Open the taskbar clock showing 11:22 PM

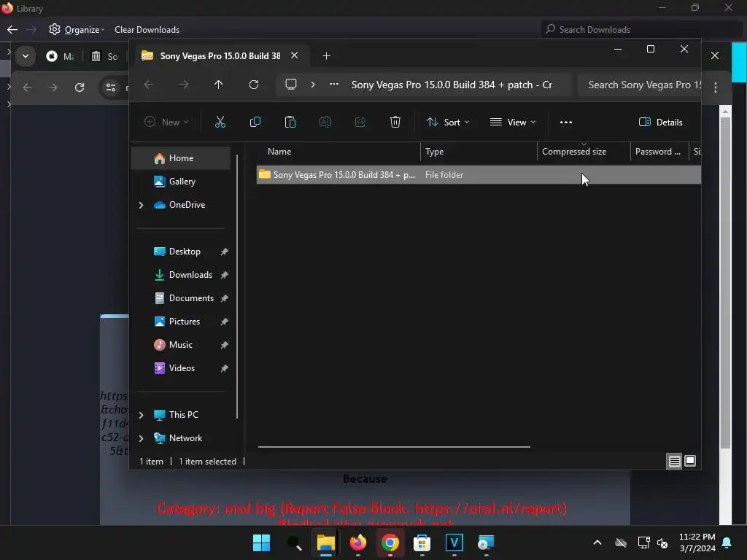point(697,542)
